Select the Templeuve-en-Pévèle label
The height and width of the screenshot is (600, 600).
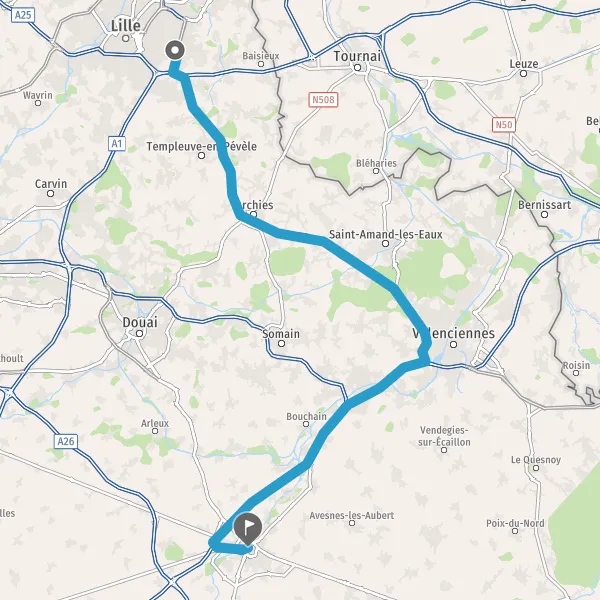click(x=202, y=147)
